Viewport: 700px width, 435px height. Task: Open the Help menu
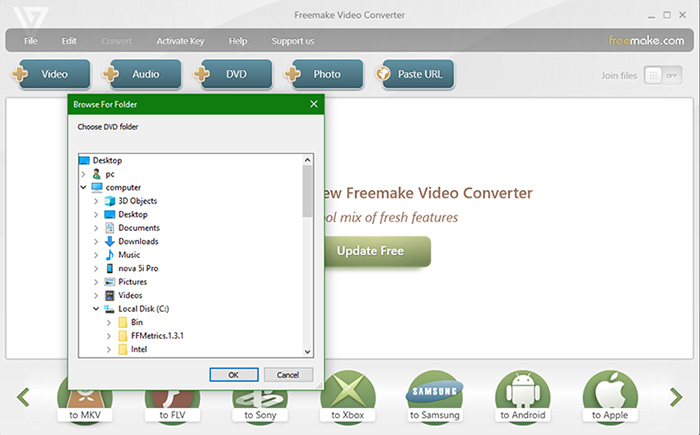[x=238, y=41]
